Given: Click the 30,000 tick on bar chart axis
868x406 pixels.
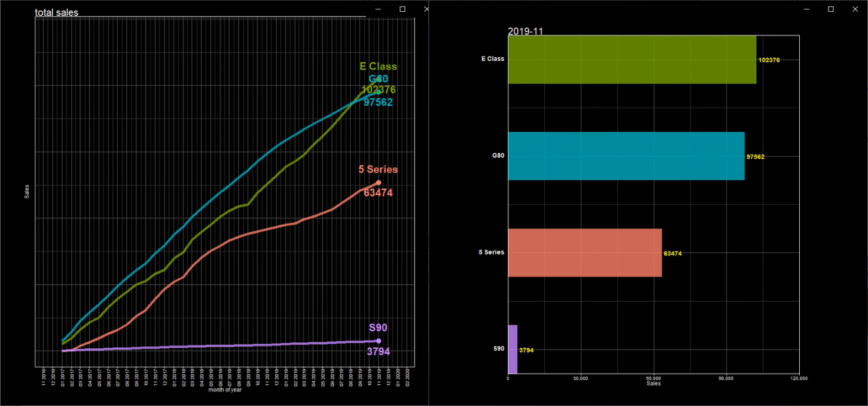Looking at the screenshot, I should [x=581, y=378].
